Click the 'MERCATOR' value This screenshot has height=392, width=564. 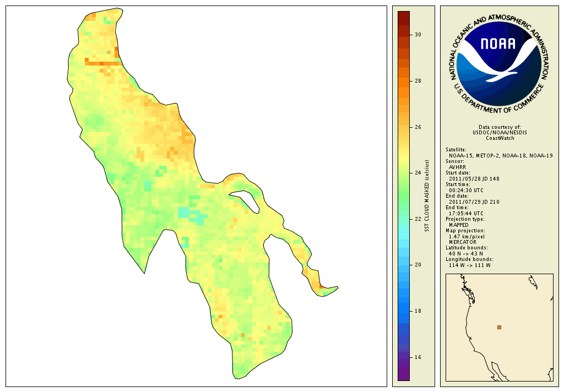(x=463, y=242)
